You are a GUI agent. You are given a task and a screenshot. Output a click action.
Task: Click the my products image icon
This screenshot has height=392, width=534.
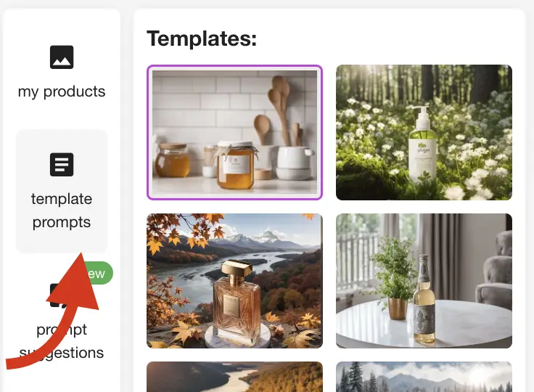[62, 57]
